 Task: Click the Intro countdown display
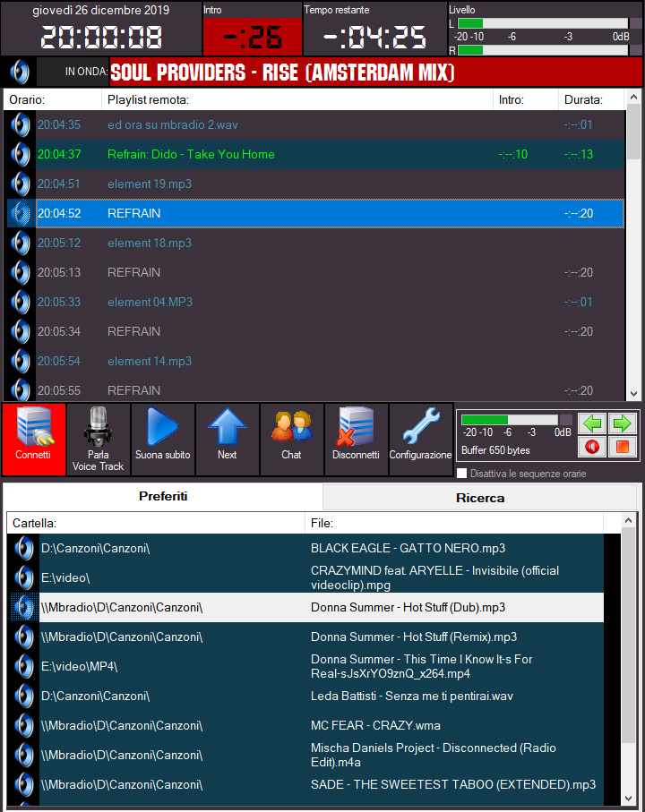pos(253,37)
